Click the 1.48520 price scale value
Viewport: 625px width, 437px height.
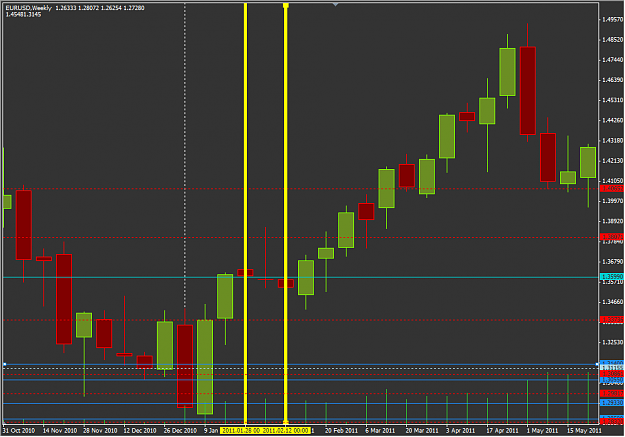[x=613, y=39]
